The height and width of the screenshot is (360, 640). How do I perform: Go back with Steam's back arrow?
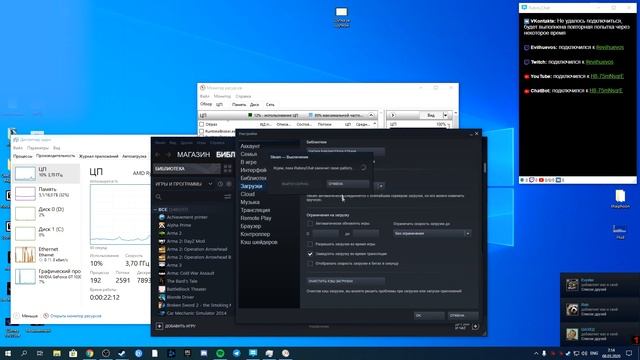pos(158,155)
